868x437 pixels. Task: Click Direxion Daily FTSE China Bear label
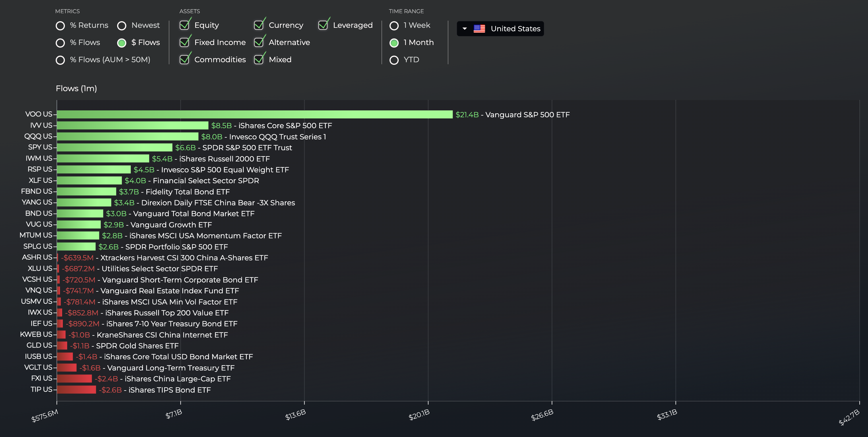[218, 203]
